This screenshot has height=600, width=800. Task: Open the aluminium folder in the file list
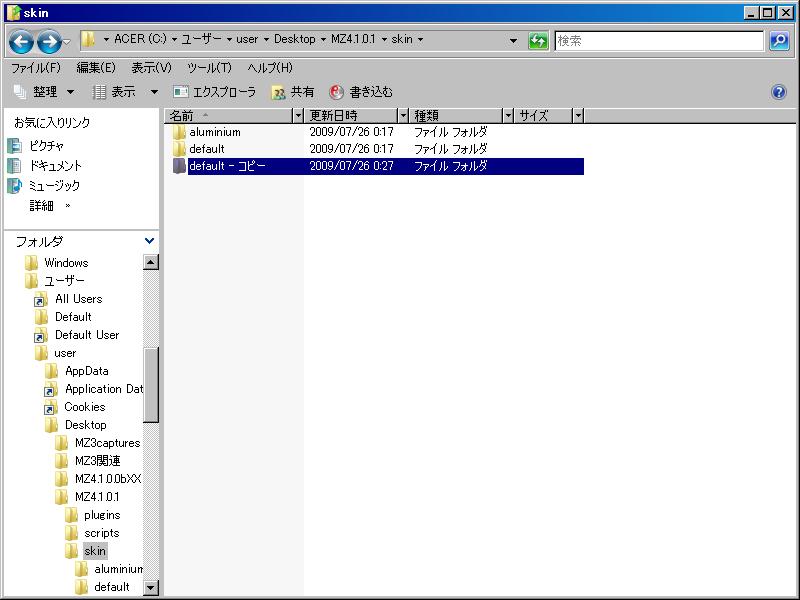(x=214, y=132)
